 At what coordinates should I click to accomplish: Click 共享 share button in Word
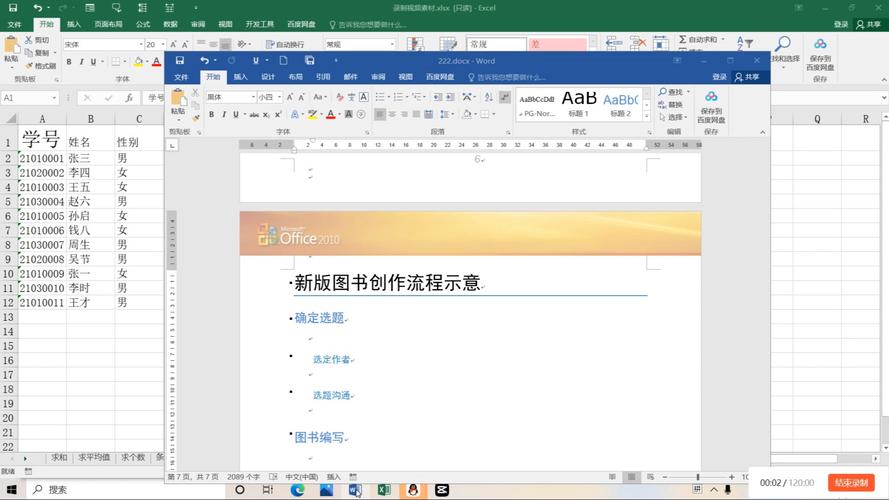(x=746, y=77)
